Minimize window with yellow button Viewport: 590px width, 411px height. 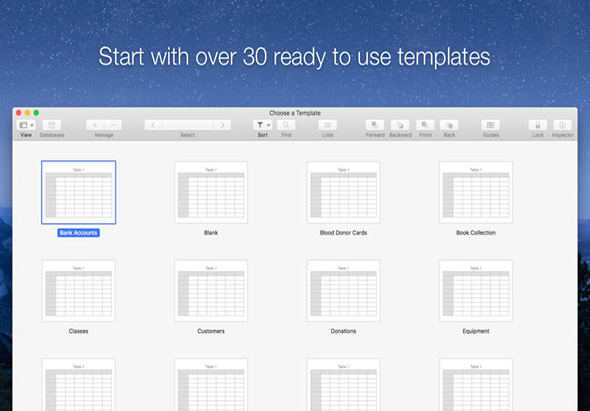point(27,113)
